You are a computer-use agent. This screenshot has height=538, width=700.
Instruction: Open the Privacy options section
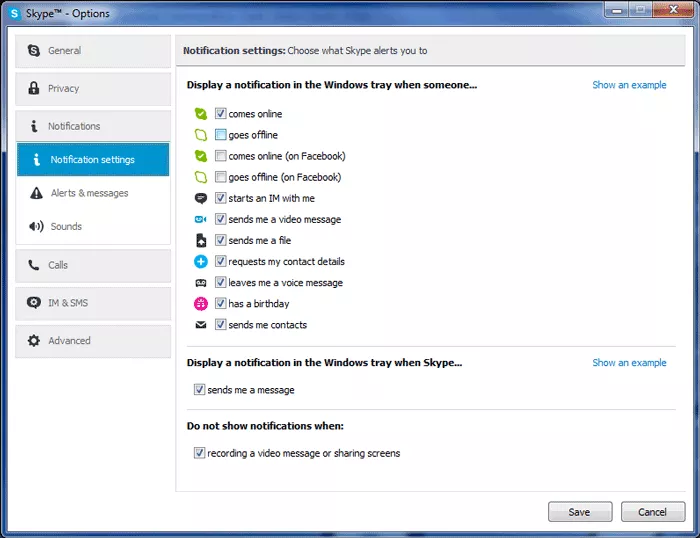click(x=93, y=89)
